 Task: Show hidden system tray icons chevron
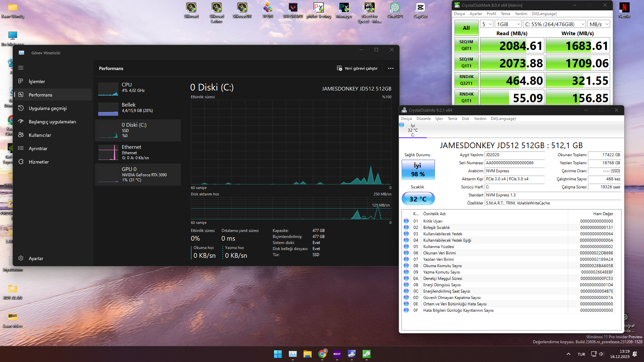[x=568, y=354]
